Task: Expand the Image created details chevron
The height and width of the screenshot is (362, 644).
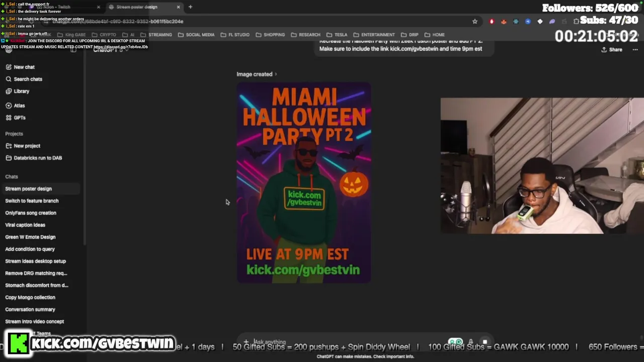Action: pyautogui.click(x=276, y=74)
